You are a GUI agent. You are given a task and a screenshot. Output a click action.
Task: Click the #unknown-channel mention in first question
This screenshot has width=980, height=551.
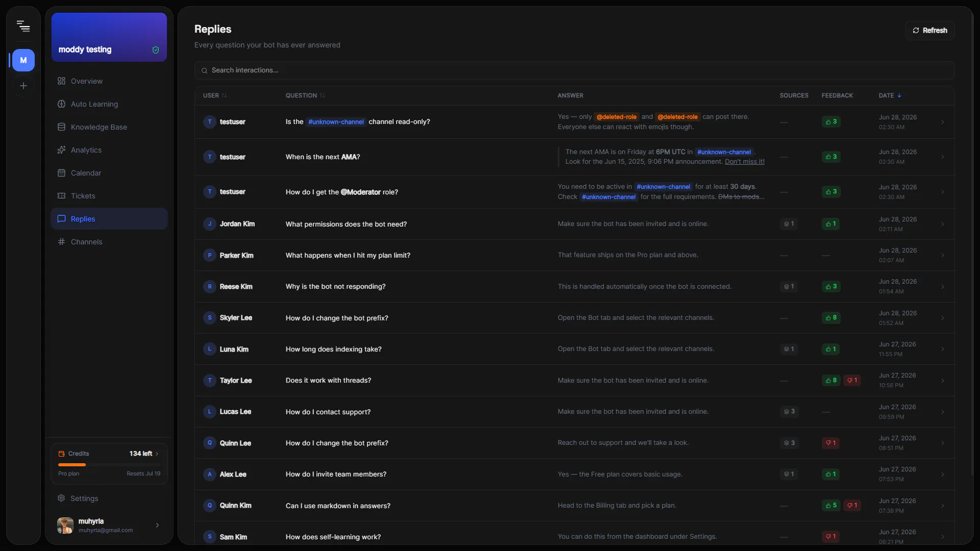pyautogui.click(x=336, y=122)
